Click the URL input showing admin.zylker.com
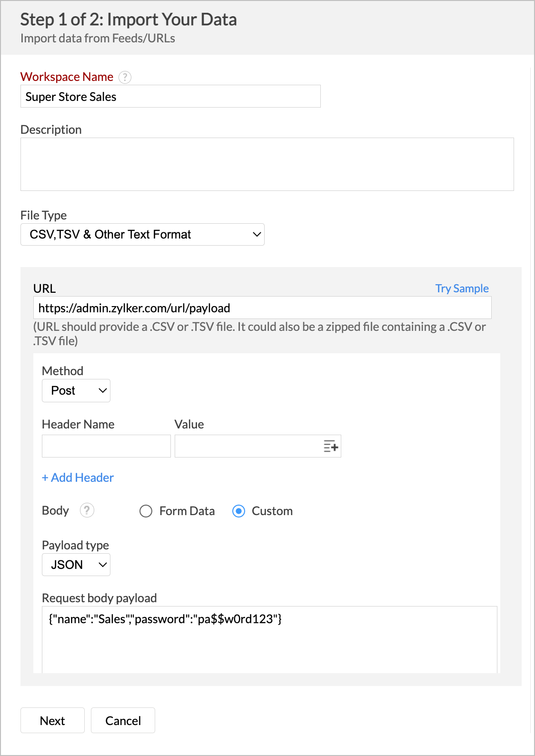 coord(262,308)
